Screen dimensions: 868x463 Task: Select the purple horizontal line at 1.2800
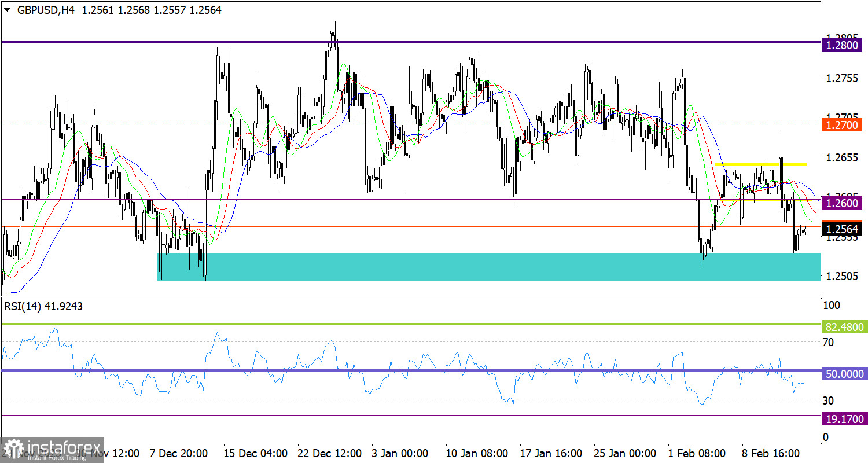(410, 42)
